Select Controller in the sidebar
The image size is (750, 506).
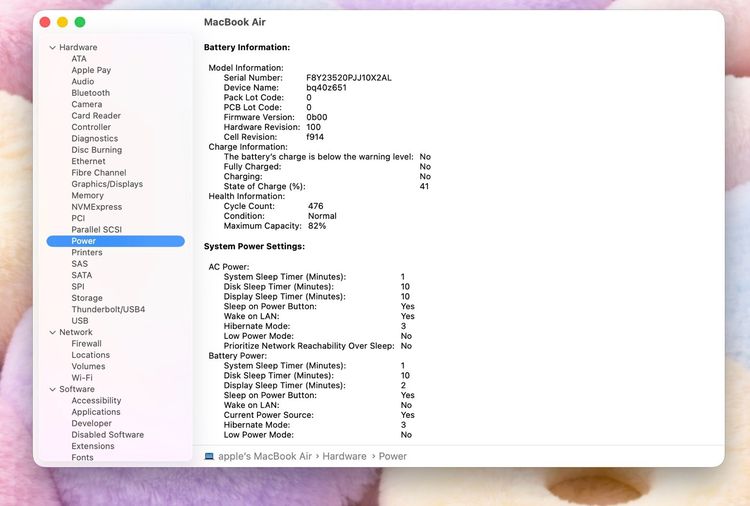91,127
